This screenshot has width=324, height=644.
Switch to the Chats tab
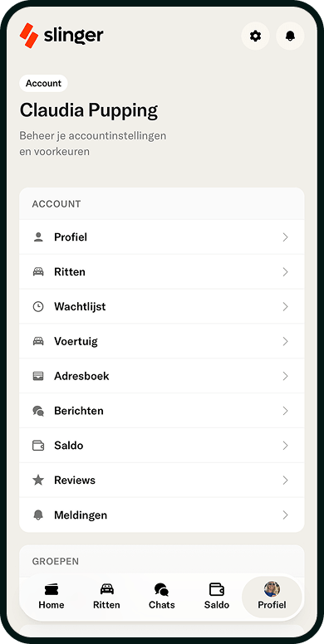tap(162, 597)
